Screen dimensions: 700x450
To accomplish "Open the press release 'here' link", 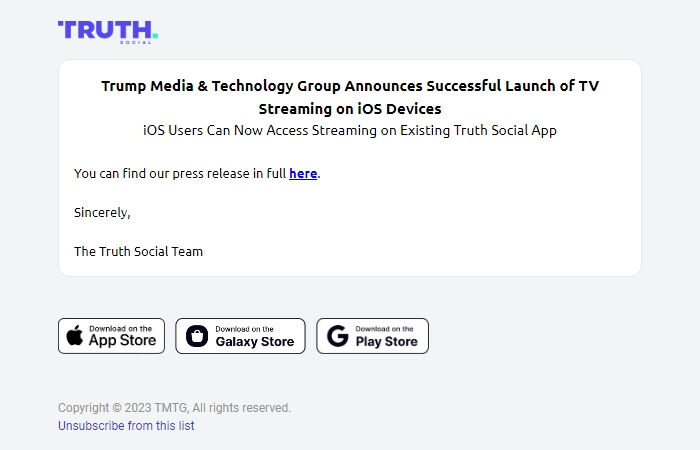I will [x=303, y=173].
